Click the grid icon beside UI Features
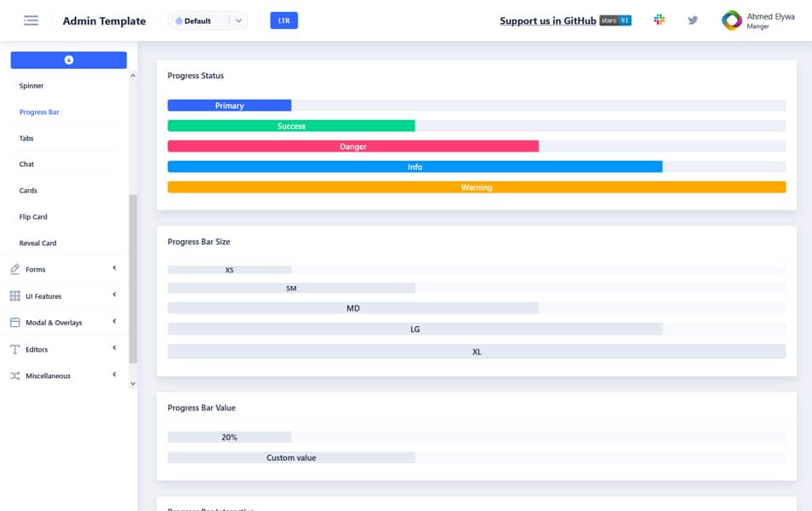The width and height of the screenshot is (812, 511). pos(14,295)
